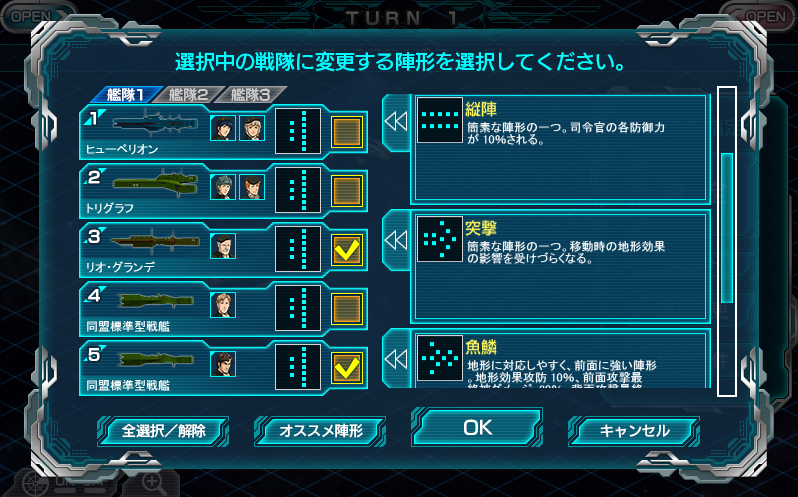The image size is (798, 497).
Task: Click first commander portrait of ヒューベリオン
Action: point(223,128)
